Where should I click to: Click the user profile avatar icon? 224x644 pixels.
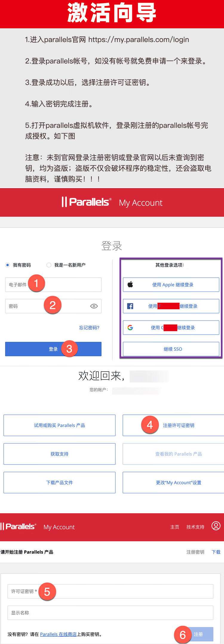pos(216,525)
